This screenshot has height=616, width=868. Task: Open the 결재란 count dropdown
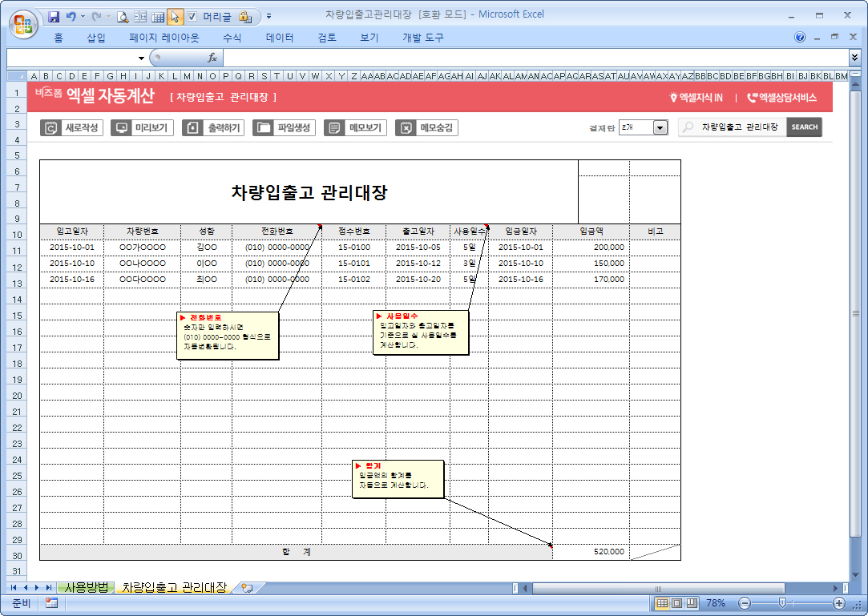tap(660, 128)
